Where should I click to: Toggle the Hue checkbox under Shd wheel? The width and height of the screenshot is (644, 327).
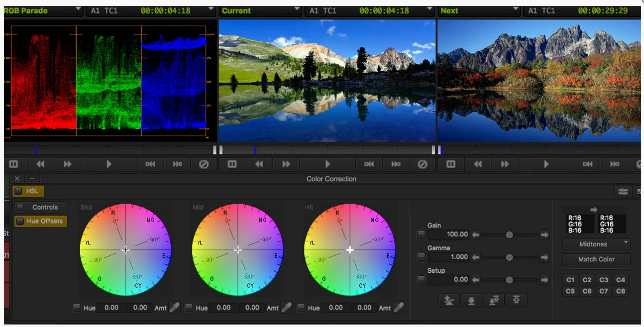[77, 308]
